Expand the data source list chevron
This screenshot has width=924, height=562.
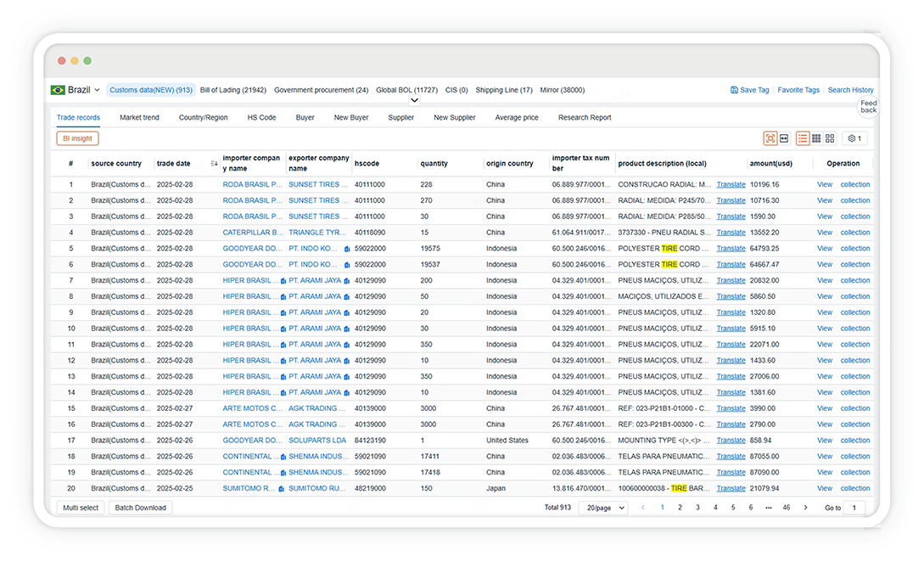click(414, 100)
